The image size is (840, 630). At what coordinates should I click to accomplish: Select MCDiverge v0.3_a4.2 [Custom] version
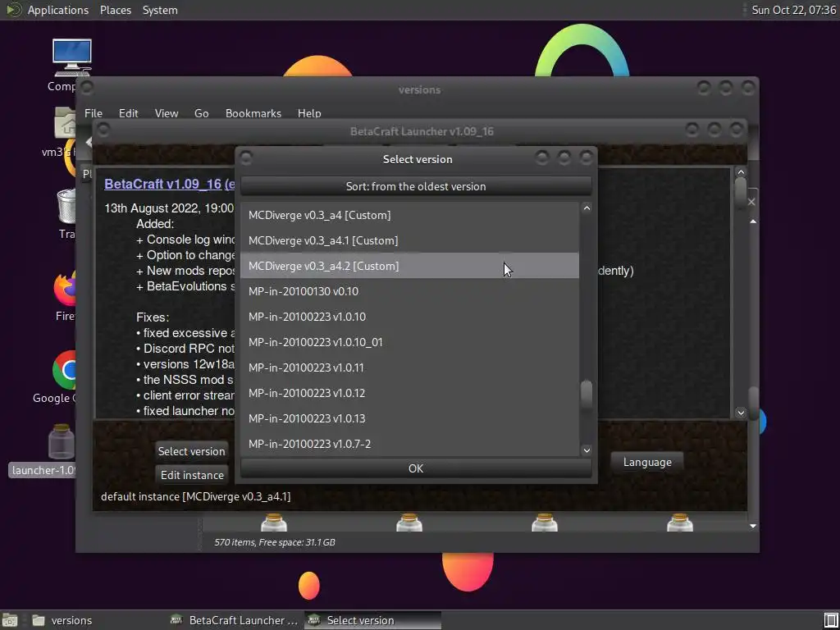pos(410,266)
